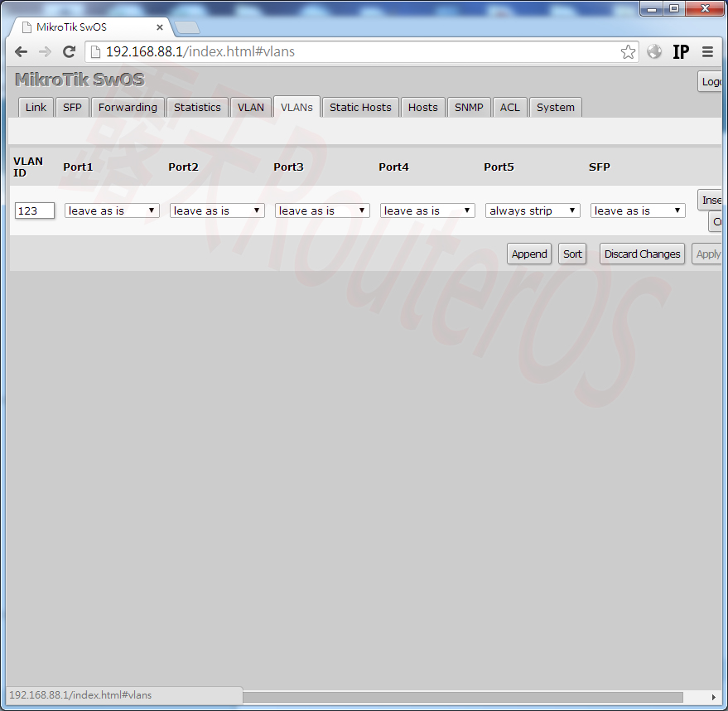
Task: Select the VLANs tab
Action: coord(297,107)
